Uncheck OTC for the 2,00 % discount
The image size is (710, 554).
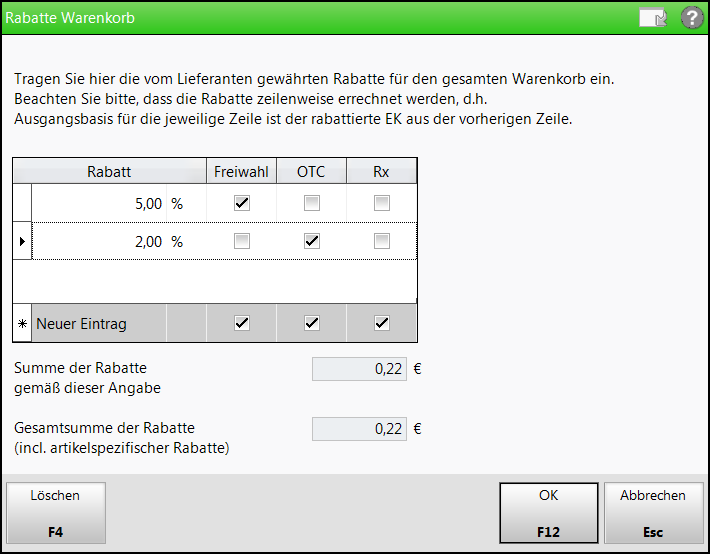coord(312,241)
